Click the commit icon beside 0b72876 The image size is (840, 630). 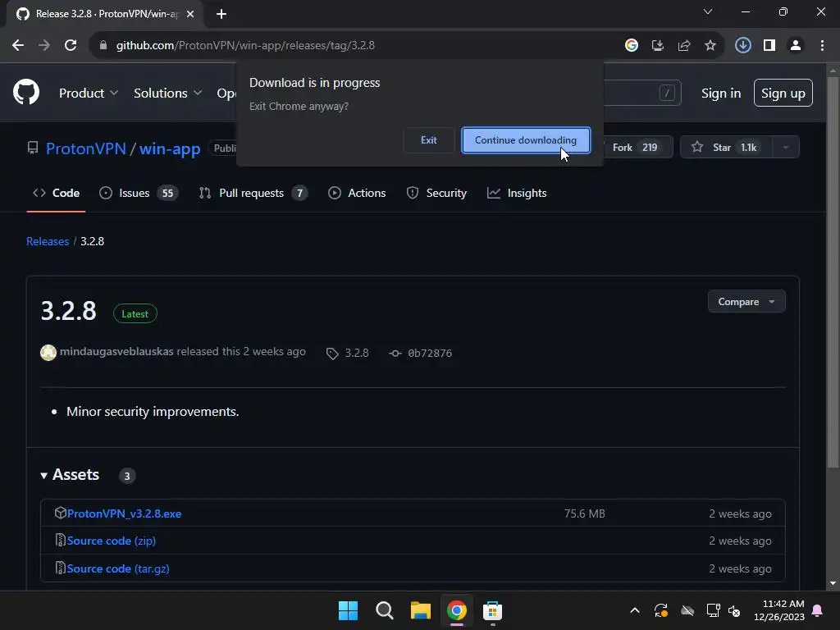[x=395, y=354]
